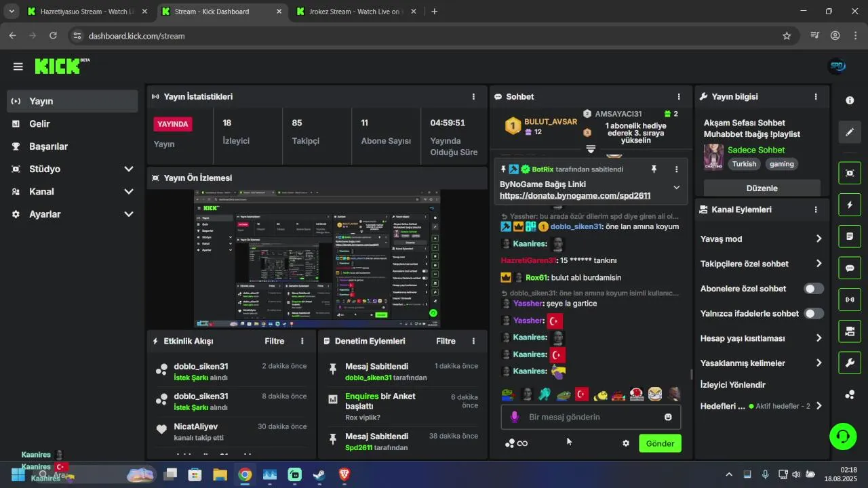Toggle Abonelere özel sohbet switch

(x=814, y=289)
